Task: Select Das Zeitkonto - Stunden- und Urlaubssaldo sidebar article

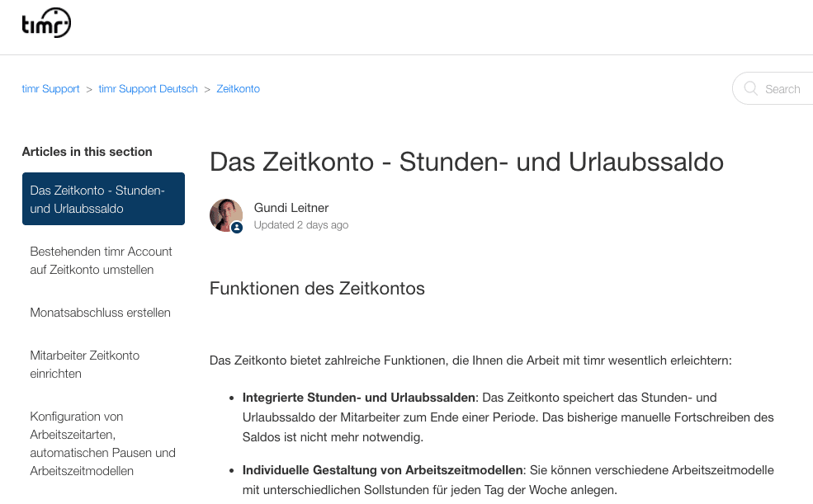Action: (x=104, y=199)
